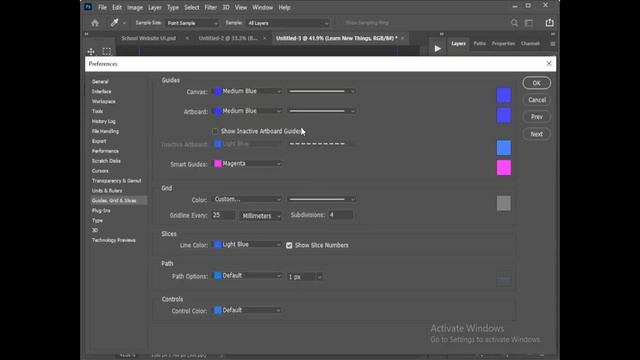Click the Photoshop Ps app icon
The width and height of the screenshot is (640, 360).
[x=88, y=7]
